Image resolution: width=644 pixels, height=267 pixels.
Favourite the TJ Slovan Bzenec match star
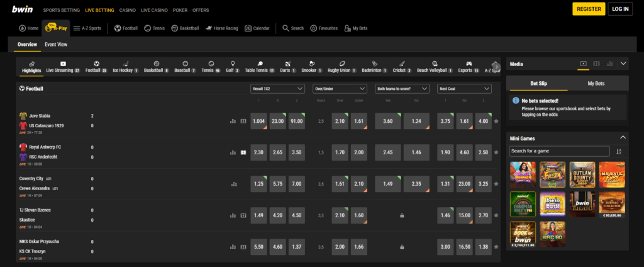point(496,215)
